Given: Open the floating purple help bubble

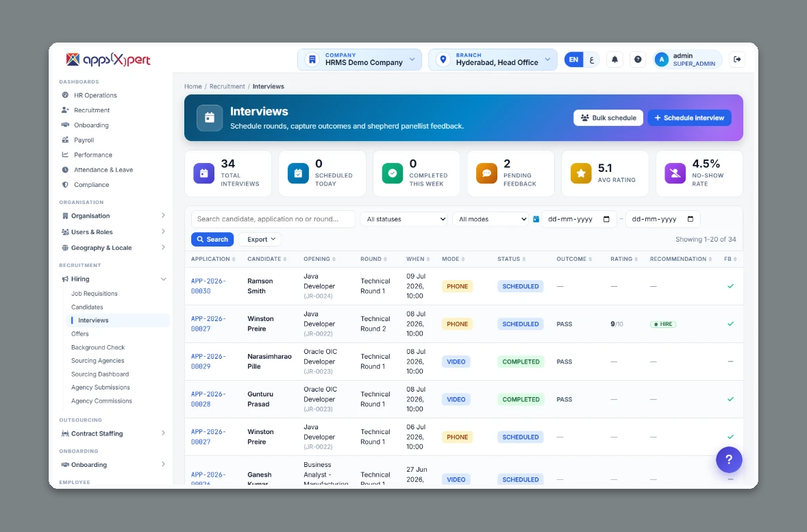Looking at the screenshot, I should coord(729,459).
